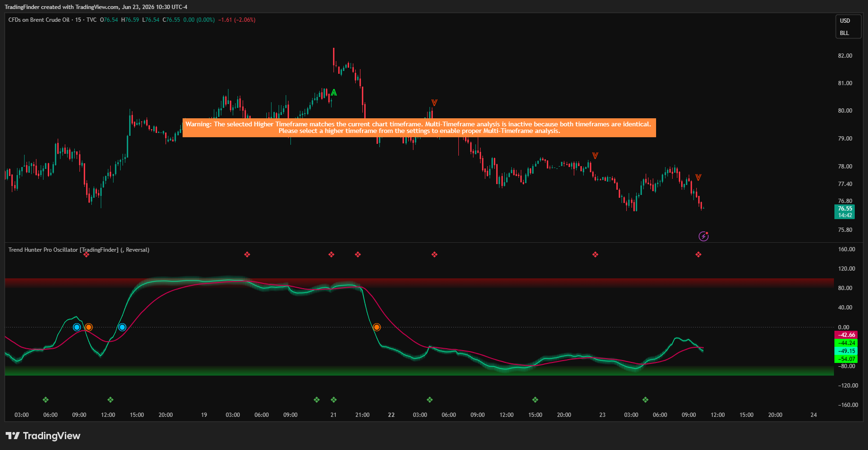Click the −42.66 red oscillator value tag

point(846,335)
